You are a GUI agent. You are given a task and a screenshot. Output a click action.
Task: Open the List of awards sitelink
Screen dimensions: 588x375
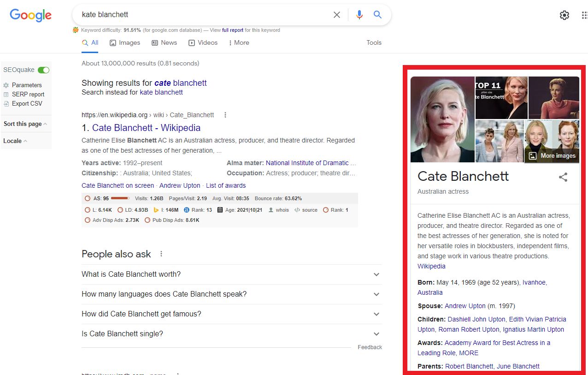[226, 185]
